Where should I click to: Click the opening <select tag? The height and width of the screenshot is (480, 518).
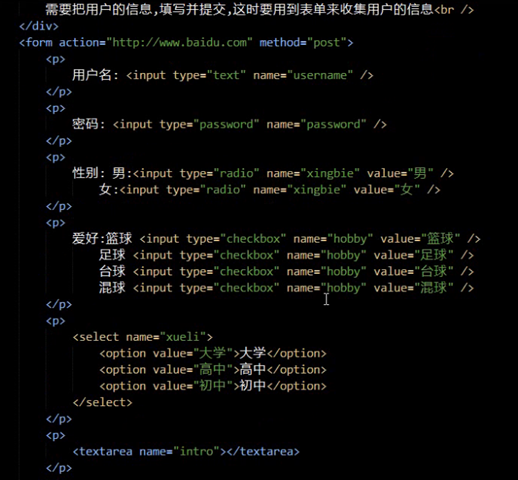[95, 337]
